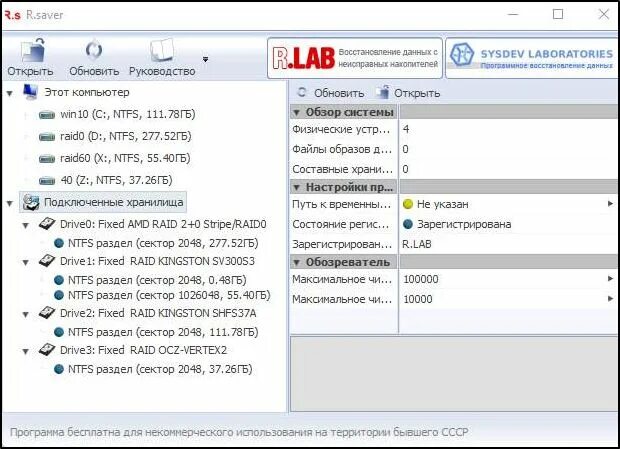Open the SysDev Laboratories banner
620x449 pixels.
[532, 58]
